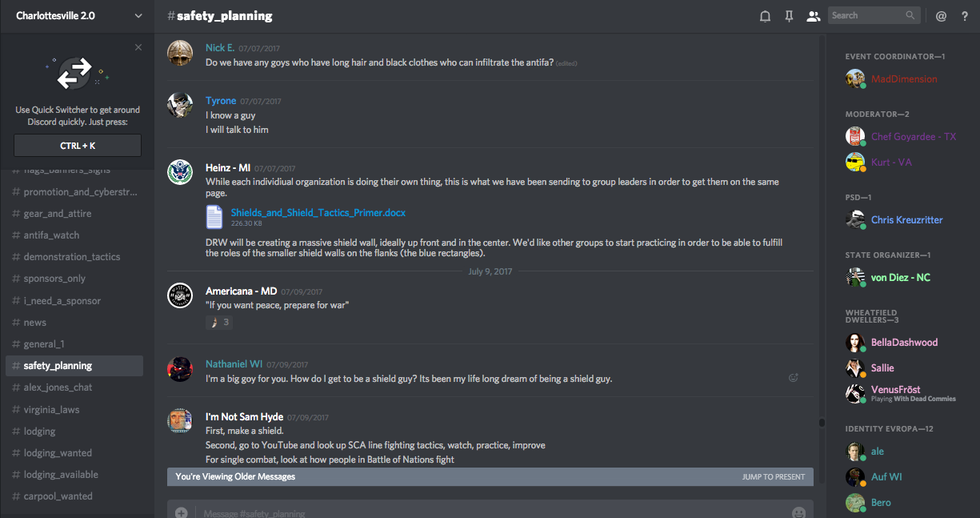
Task: Click the Search input field
Action: click(866, 15)
